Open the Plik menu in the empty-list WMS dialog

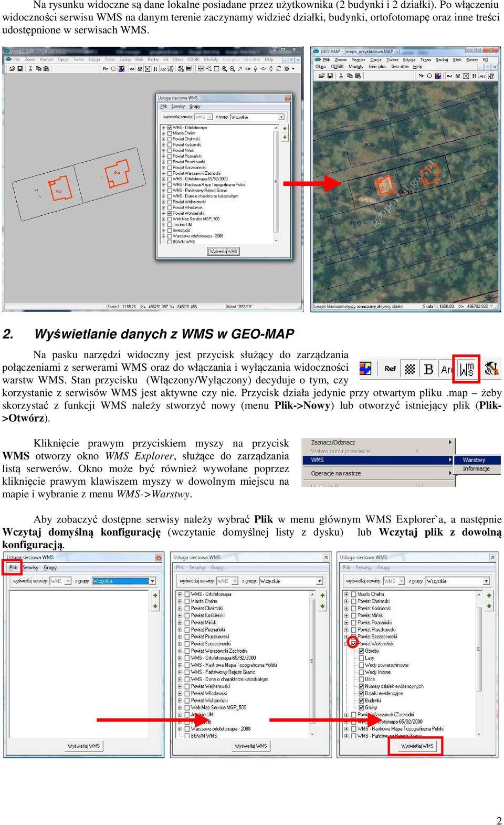tap(13, 568)
